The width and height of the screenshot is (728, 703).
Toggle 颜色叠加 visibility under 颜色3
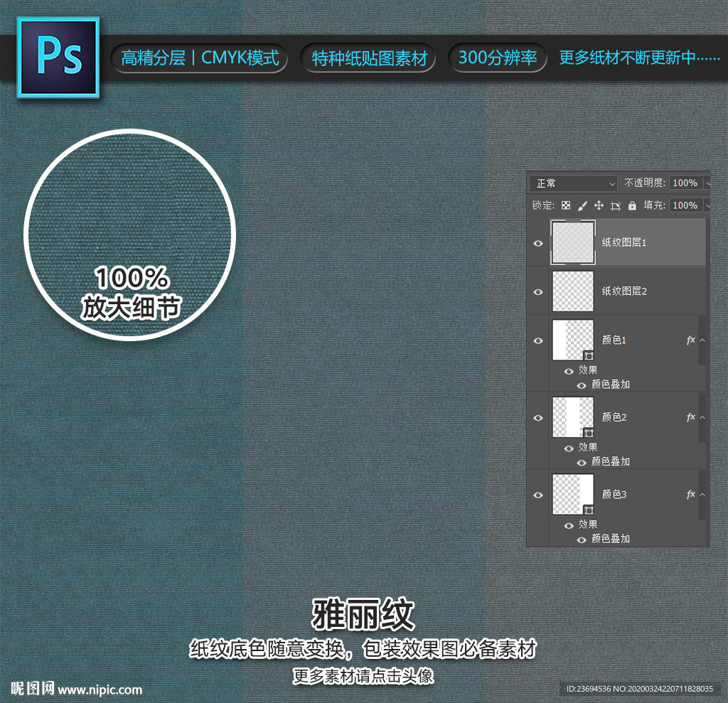(582, 540)
